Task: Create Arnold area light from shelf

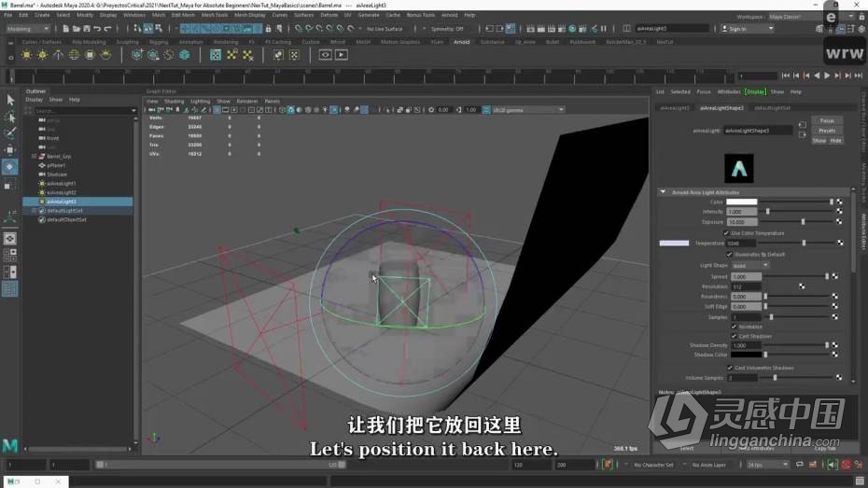Action: tap(26, 55)
